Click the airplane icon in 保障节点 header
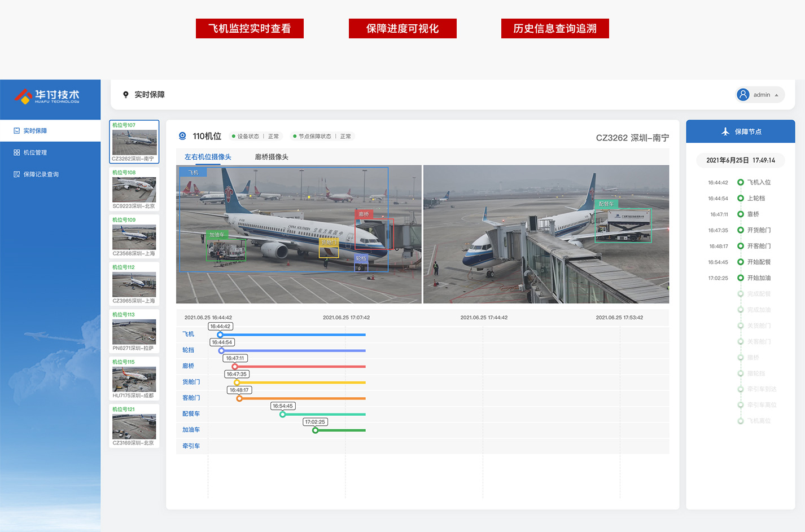This screenshot has height=532, width=805. [x=725, y=131]
